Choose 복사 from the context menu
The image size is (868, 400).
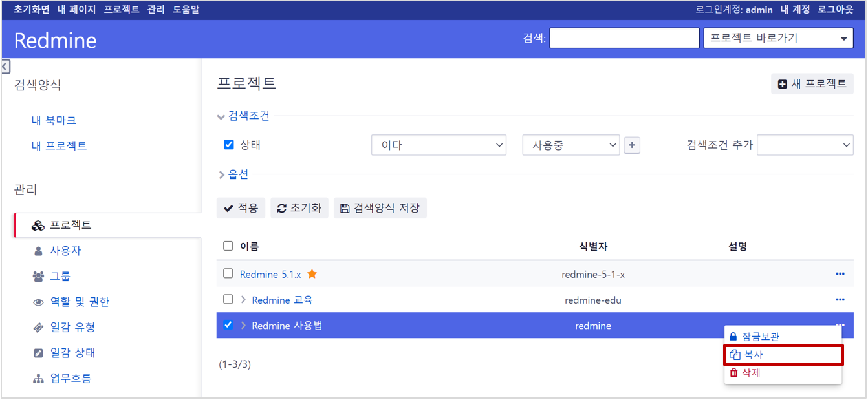(783, 355)
